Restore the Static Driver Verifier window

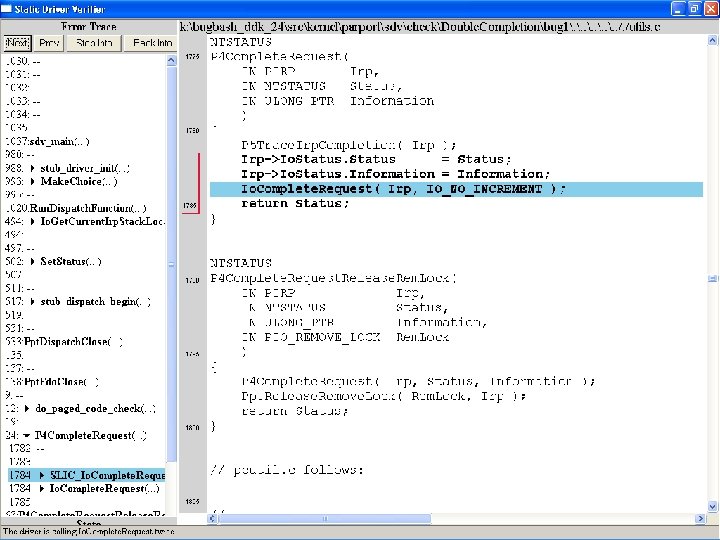tap(694, 9)
